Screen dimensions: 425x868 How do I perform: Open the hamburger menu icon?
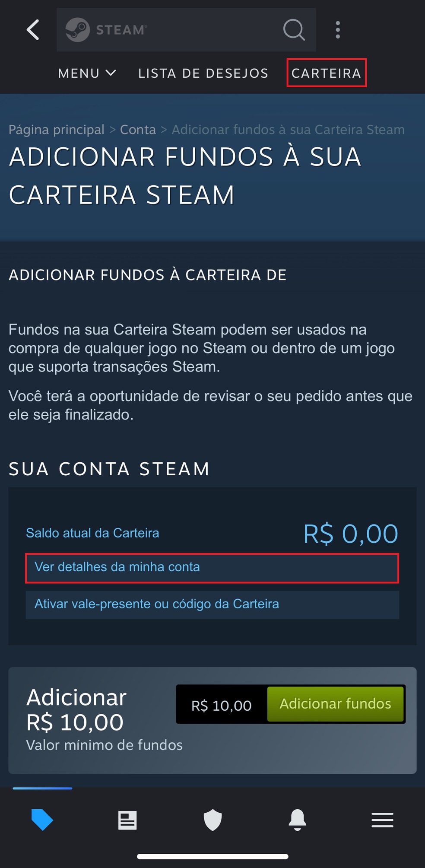click(x=383, y=820)
